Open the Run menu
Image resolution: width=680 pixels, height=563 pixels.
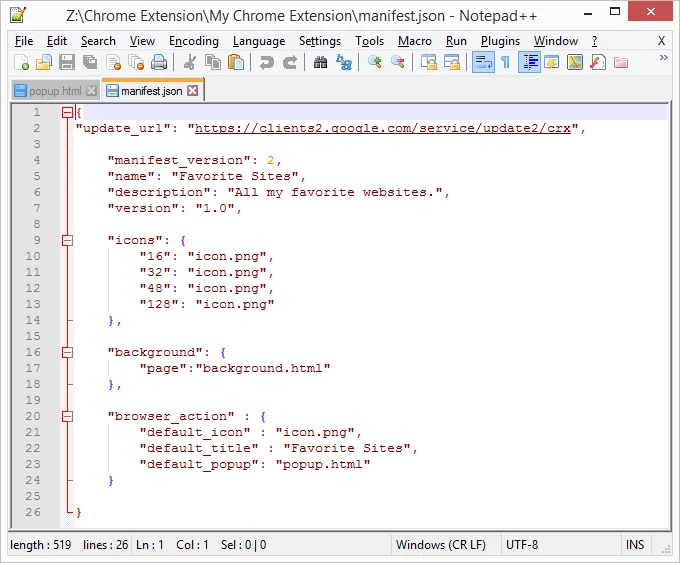click(x=456, y=41)
